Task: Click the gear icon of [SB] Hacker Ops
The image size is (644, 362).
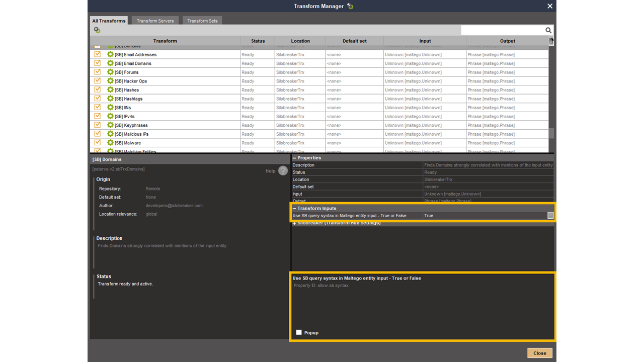Action: click(x=111, y=81)
